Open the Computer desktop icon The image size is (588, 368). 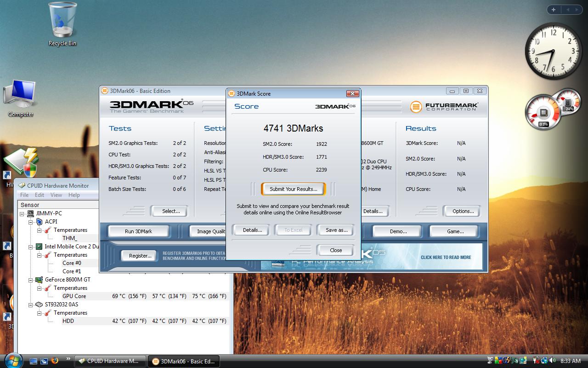tap(21, 98)
